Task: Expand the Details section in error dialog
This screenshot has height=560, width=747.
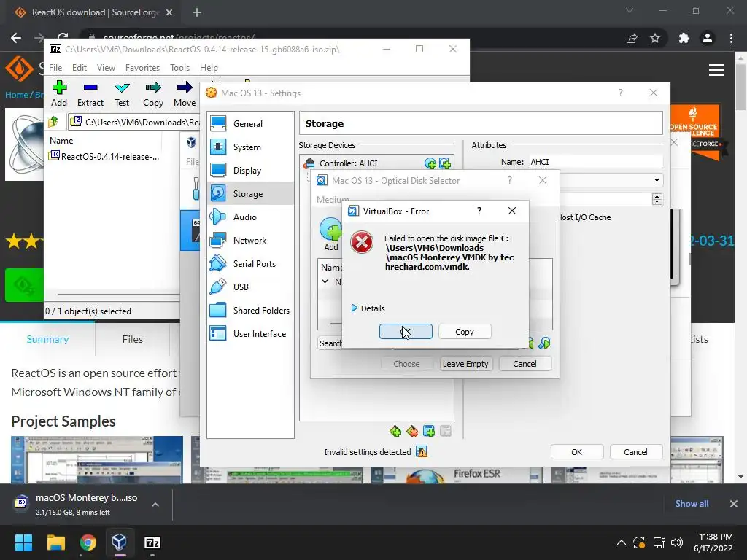Action: [x=368, y=308]
